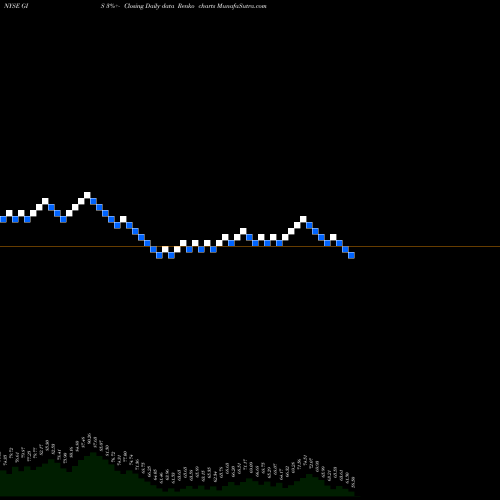Click the 'MunafaSutra.com' text in the header
500x500 pixels.
[241, 6]
